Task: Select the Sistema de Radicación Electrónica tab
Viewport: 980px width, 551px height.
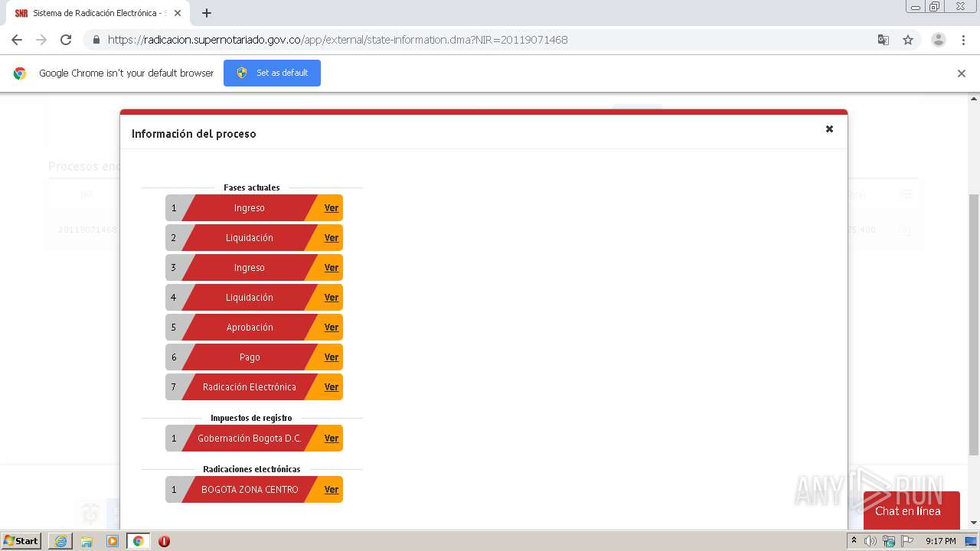Action: [99, 13]
